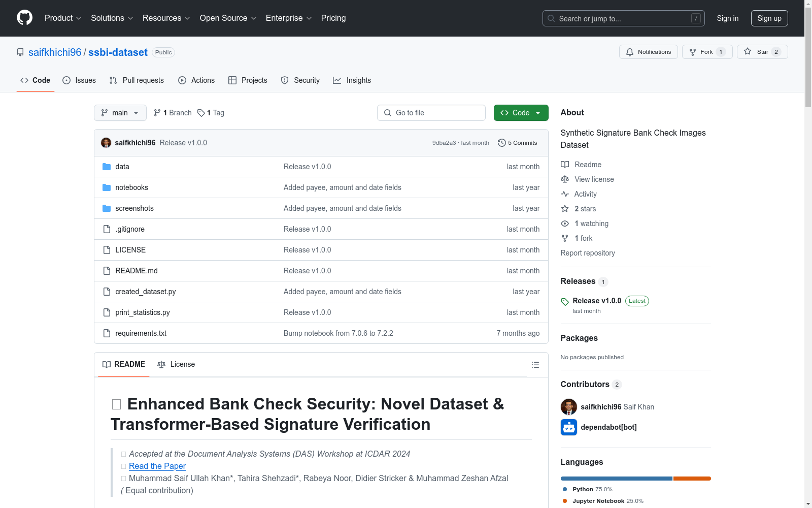Viewport: 812px width, 508px height.
Task: Click the screenshots folder icon
Action: click(x=107, y=208)
